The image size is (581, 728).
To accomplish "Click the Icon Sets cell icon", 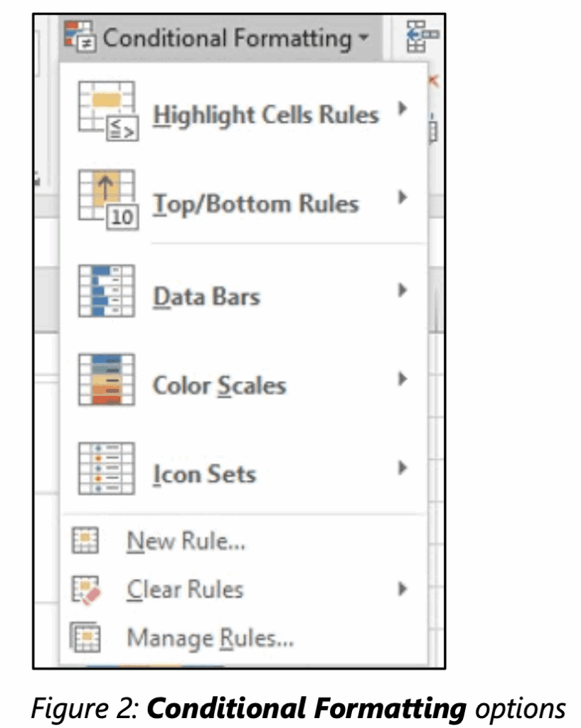I will 108,469.
